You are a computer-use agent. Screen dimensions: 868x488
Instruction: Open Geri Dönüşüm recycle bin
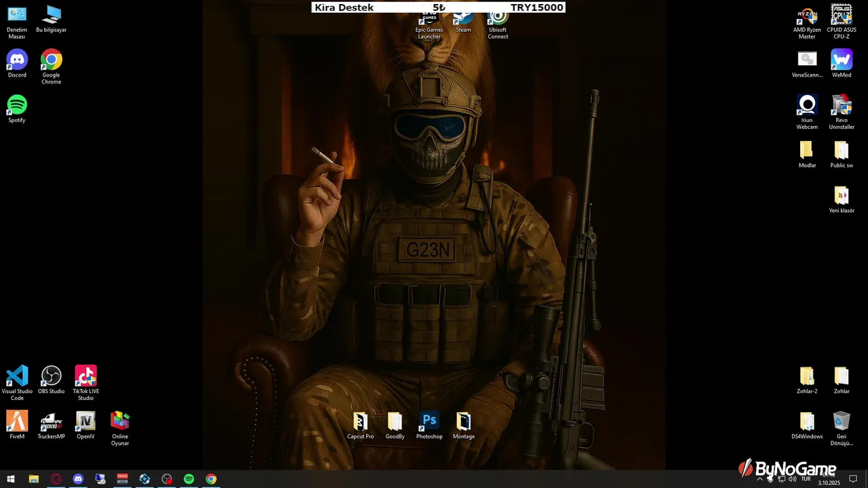[842, 428]
